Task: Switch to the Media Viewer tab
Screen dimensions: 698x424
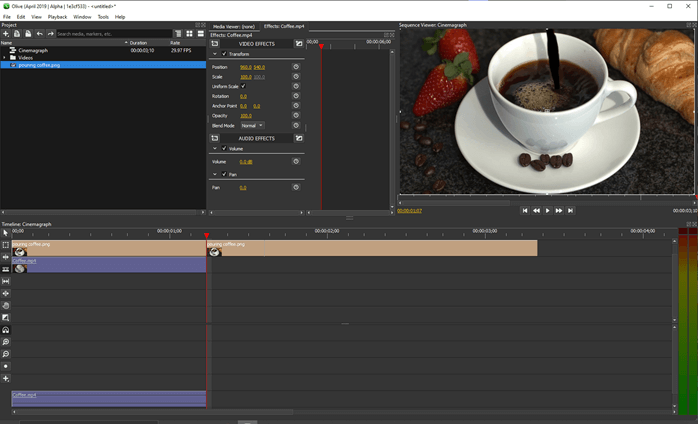Action: pos(233,26)
